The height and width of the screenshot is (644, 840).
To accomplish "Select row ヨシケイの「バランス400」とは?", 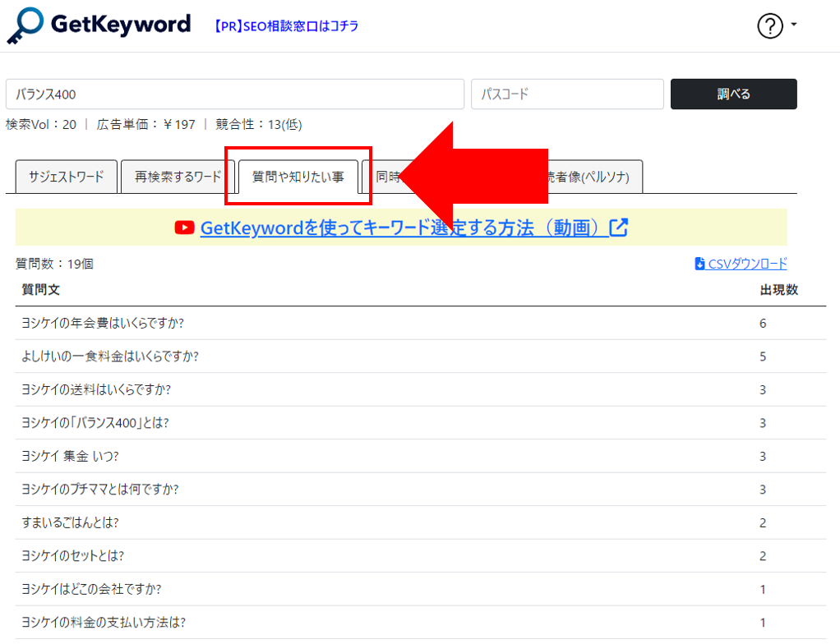I will [x=421, y=422].
